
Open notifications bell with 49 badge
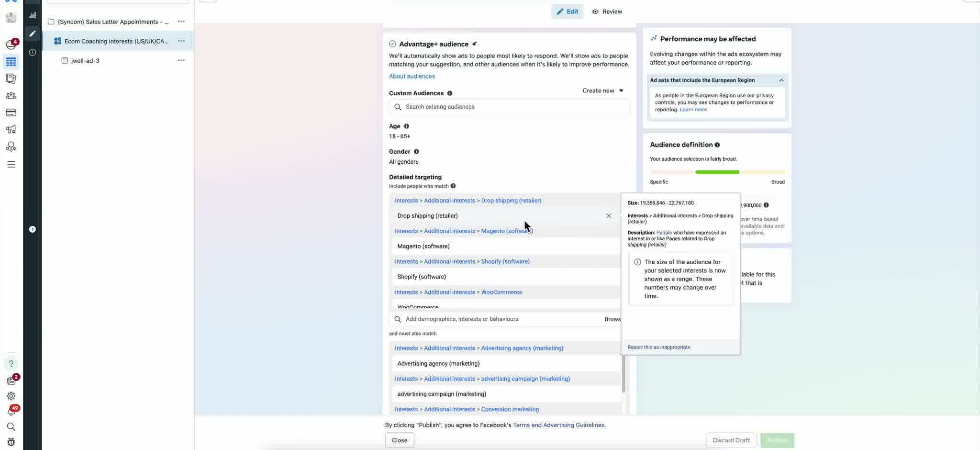11,411
